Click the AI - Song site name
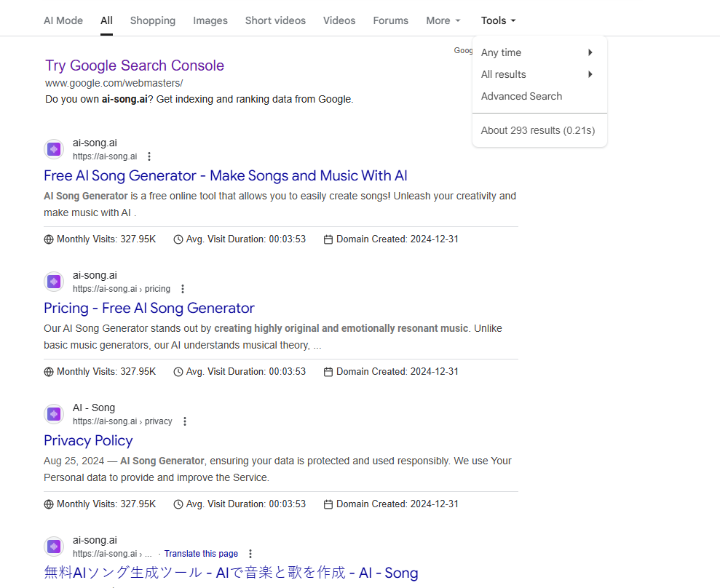This screenshot has width=720, height=588. tap(94, 408)
